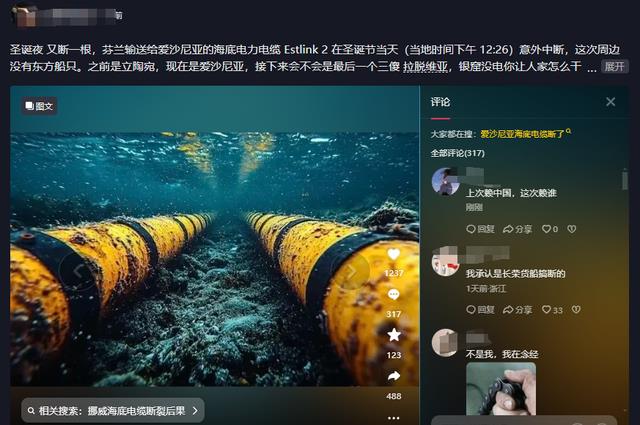Go to next image with right arrow
This screenshot has height=425, width=640.
pos(351,271)
